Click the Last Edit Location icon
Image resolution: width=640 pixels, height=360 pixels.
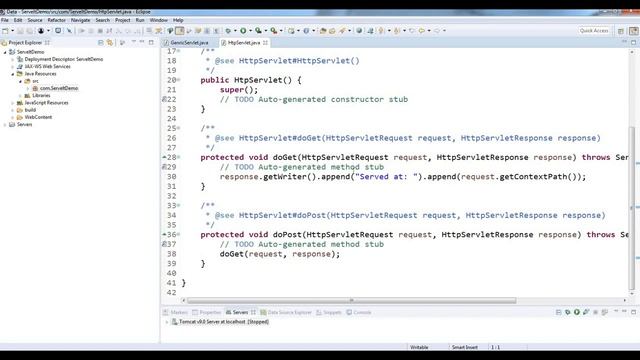click(412, 31)
